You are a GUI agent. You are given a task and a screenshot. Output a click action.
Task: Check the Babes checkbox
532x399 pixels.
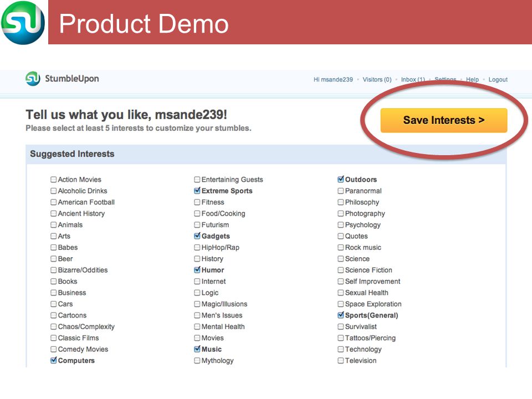click(x=54, y=247)
